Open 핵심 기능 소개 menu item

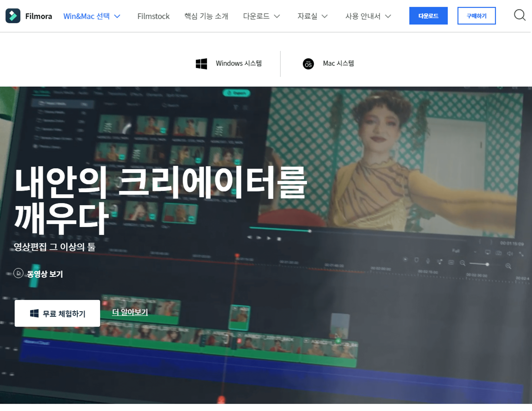(206, 16)
